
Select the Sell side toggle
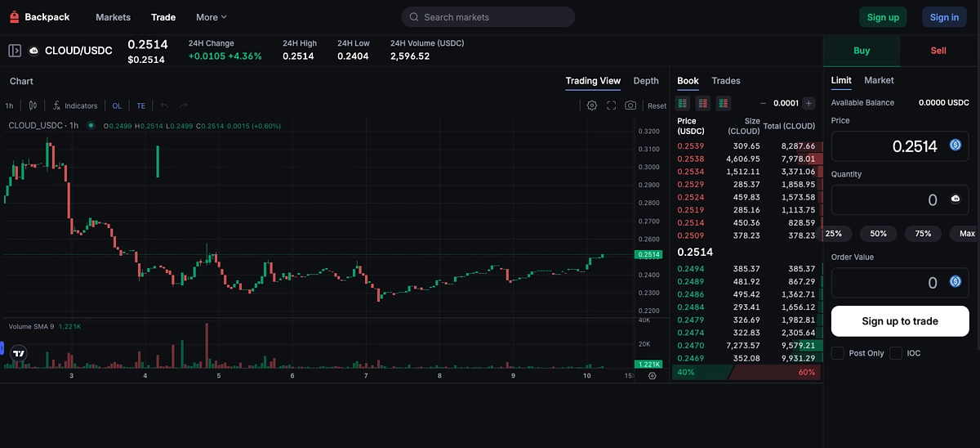938,51
